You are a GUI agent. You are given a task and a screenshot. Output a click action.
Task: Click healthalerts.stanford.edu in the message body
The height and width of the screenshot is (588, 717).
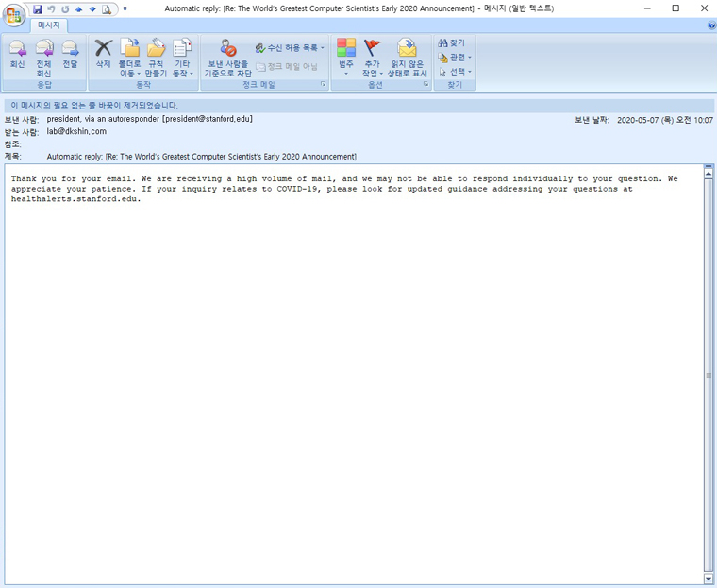click(75, 199)
